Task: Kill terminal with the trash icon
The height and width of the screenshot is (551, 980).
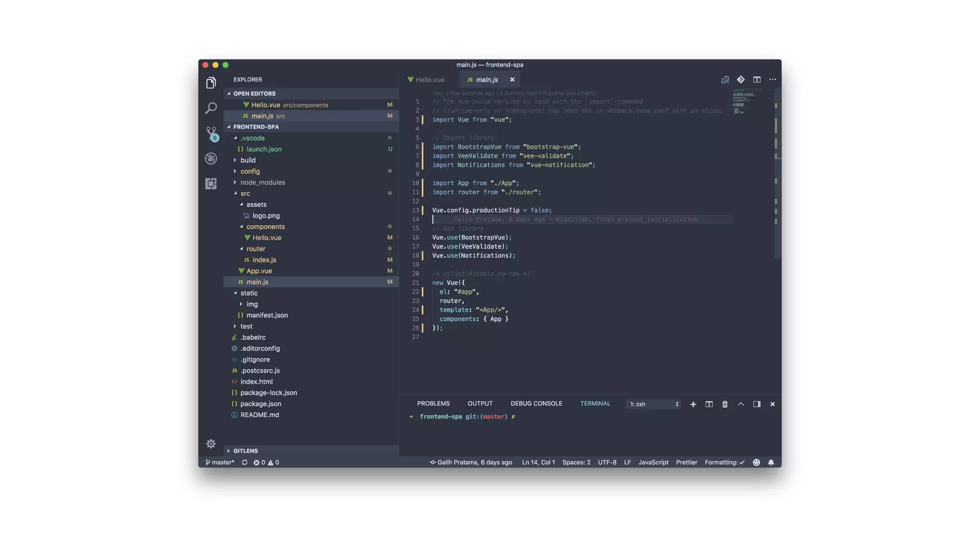Action: tap(724, 404)
